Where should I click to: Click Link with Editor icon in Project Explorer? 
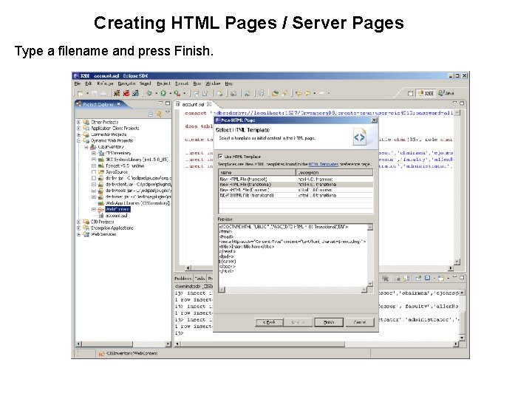159,114
